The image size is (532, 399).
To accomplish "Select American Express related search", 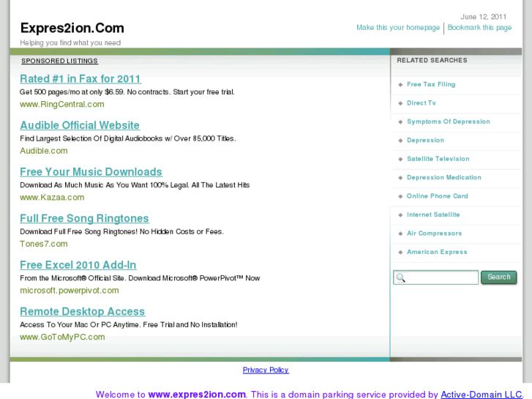I will click(437, 252).
